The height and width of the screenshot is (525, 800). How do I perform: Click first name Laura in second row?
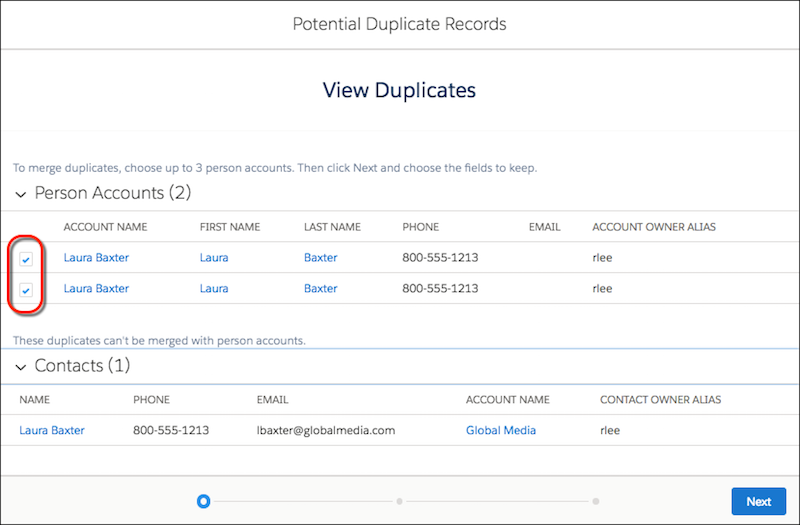[214, 288]
